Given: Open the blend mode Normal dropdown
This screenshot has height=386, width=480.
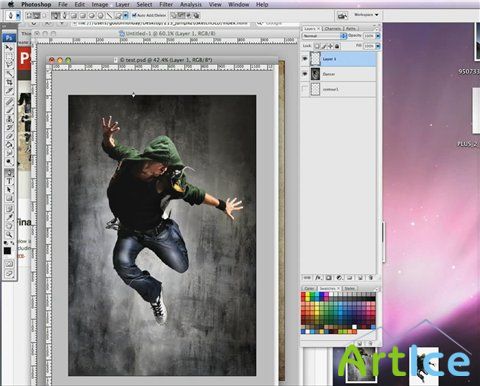Looking at the screenshot, I should (324, 36).
